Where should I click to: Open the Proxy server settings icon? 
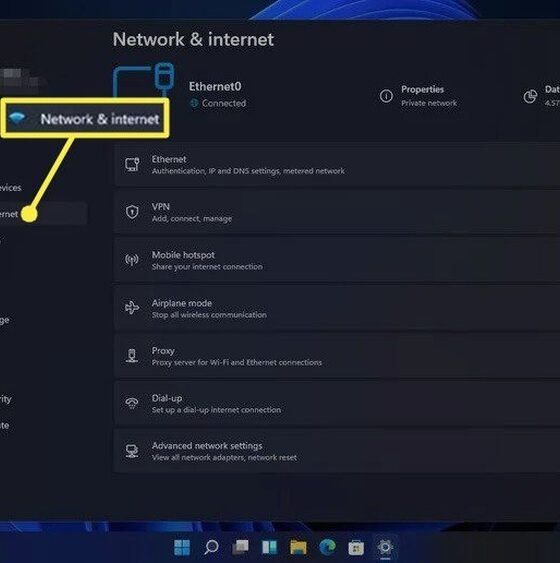point(132,355)
